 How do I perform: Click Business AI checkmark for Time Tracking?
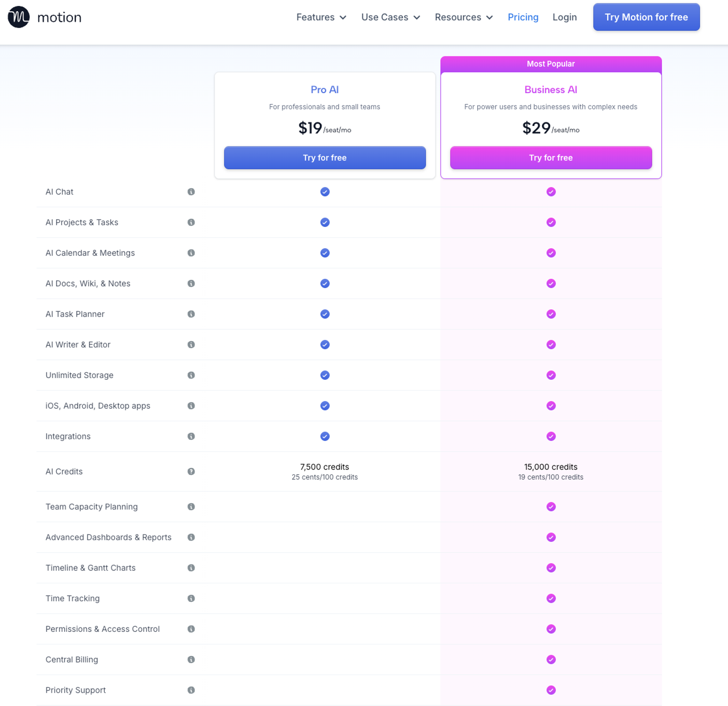tap(551, 598)
